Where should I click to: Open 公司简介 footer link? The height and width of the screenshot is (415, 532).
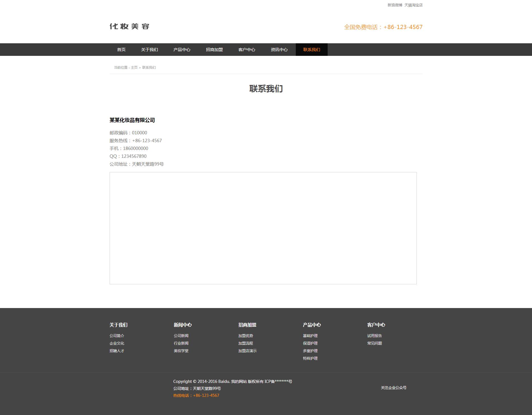pyautogui.click(x=117, y=336)
